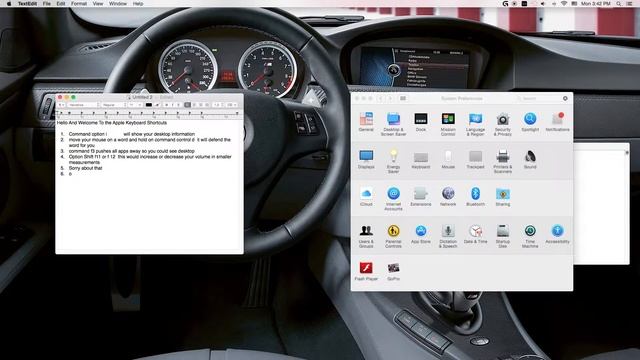Open Notification Center from menu bar
Image resolution: width=640 pixels, height=360 pixels.
630,4
